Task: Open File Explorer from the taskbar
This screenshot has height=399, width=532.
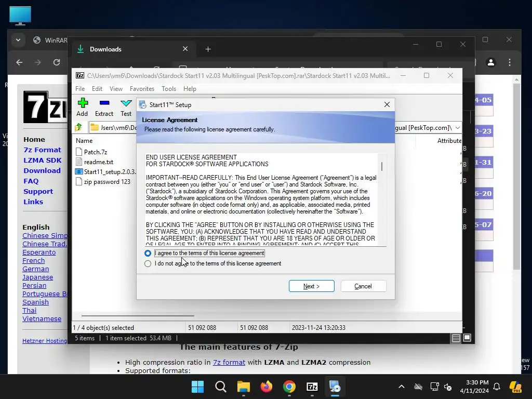Action: (x=243, y=387)
